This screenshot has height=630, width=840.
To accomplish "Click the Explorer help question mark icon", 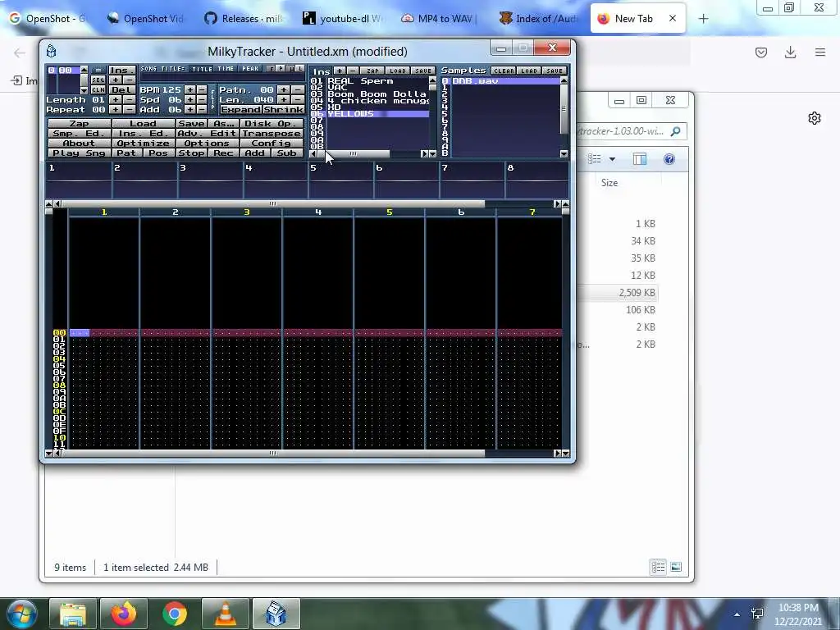I will [669, 159].
